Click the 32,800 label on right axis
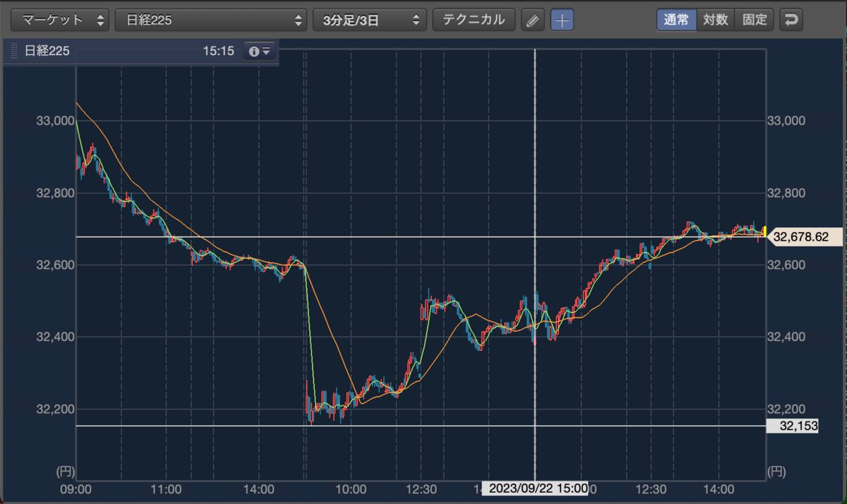 [x=786, y=193]
